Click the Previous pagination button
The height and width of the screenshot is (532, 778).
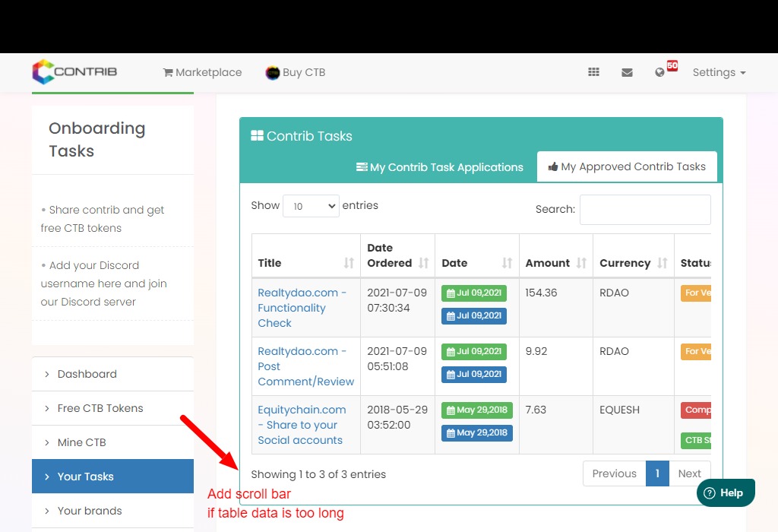[614, 473]
